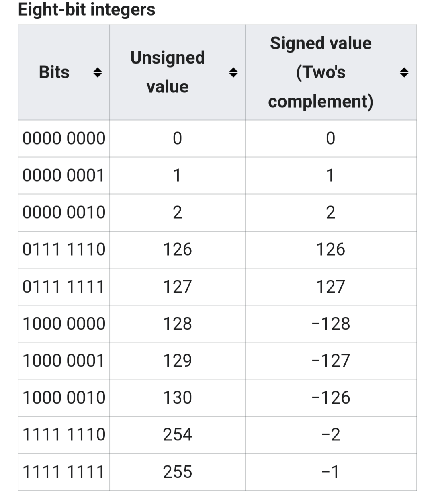Click the Bits column header
The height and width of the screenshot is (504, 434).
(x=54, y=72)
